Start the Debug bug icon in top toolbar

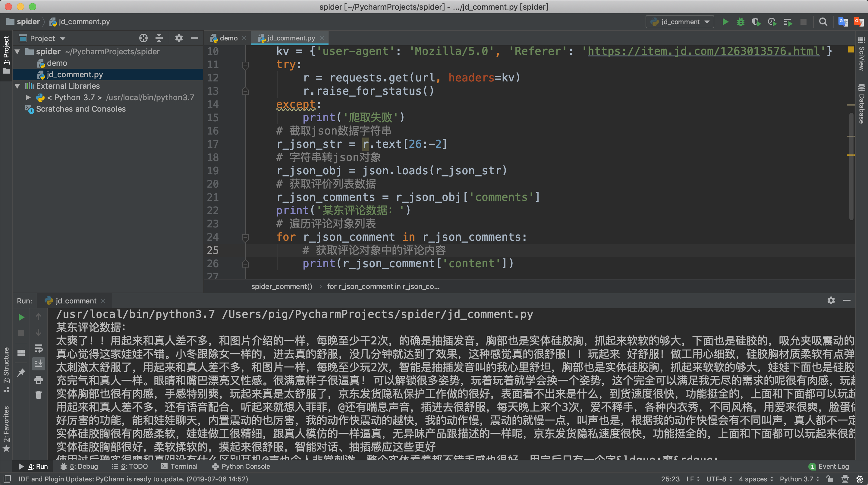point(741,22)
